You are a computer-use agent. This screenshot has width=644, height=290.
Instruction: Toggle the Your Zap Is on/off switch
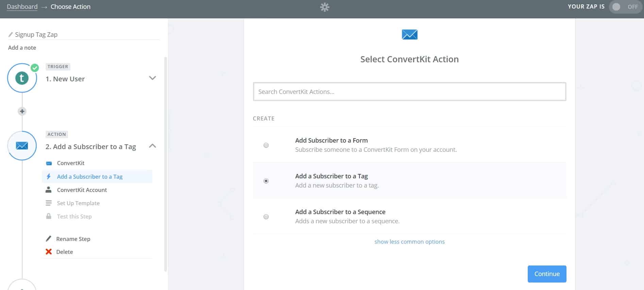click(x=625, y=7)
